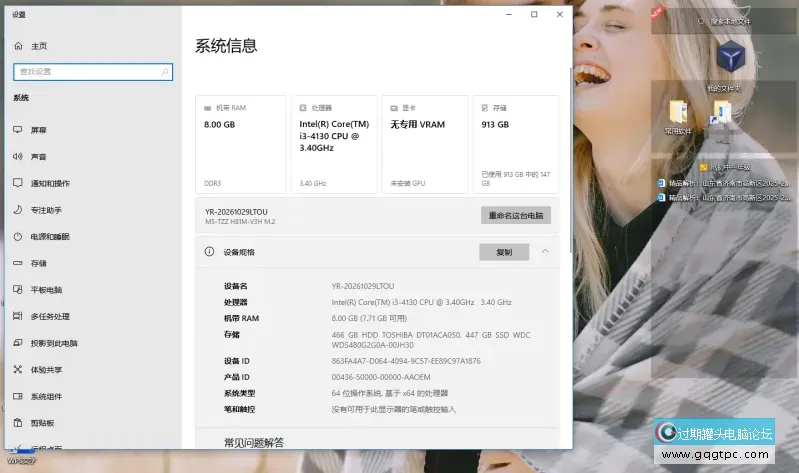Click the 复制 copy button
The height and width of the screenshot is (473, 799).
coord(504,252)
